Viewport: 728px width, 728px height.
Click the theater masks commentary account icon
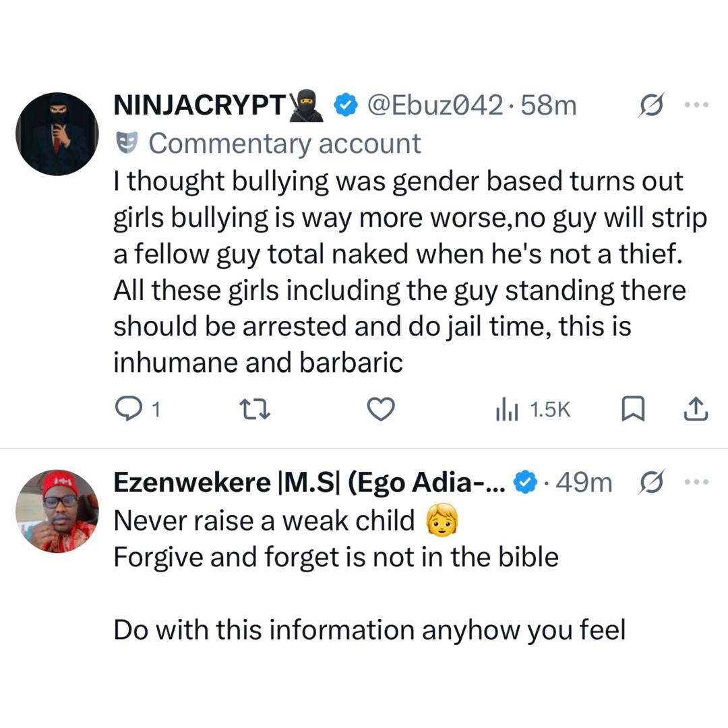(127, 142)
